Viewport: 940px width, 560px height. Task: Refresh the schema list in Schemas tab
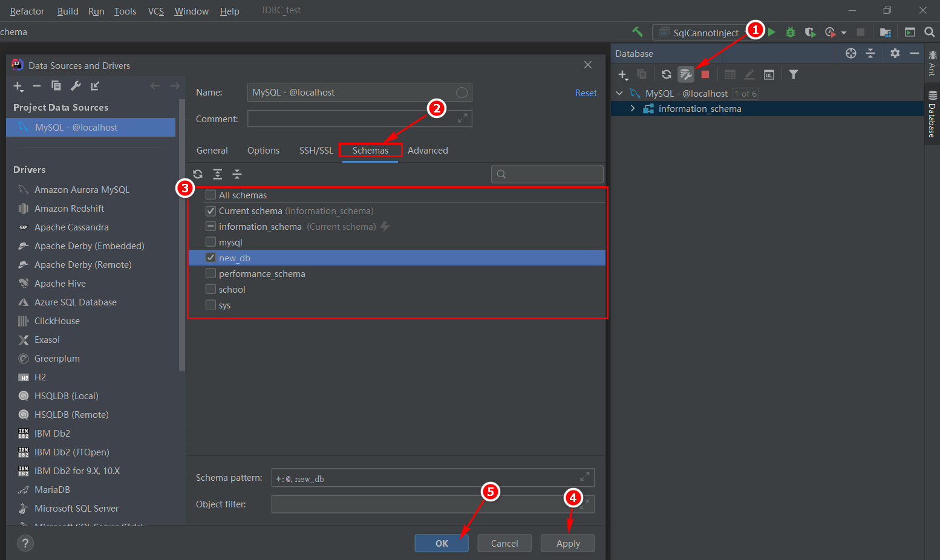coord(198,174)
